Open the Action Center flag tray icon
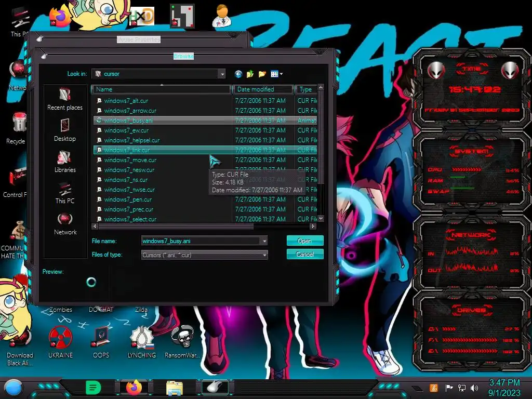 coord(449,388)
